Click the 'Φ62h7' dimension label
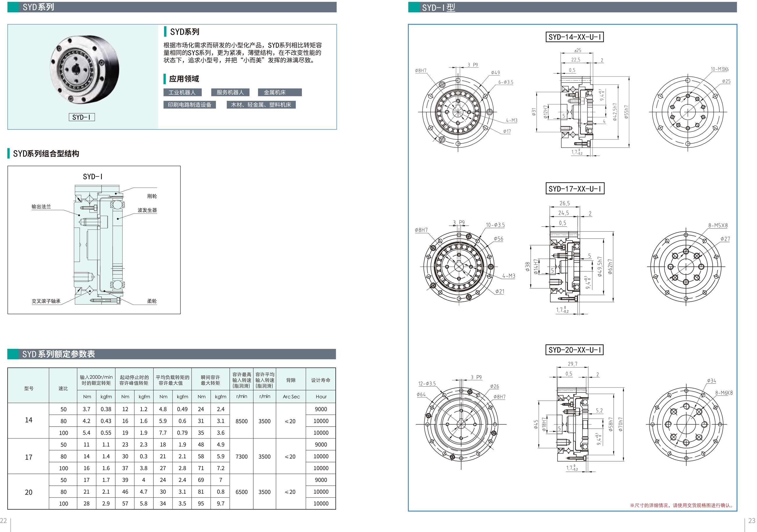The height and width of the screenshot is (532, 757). point(610,266)
